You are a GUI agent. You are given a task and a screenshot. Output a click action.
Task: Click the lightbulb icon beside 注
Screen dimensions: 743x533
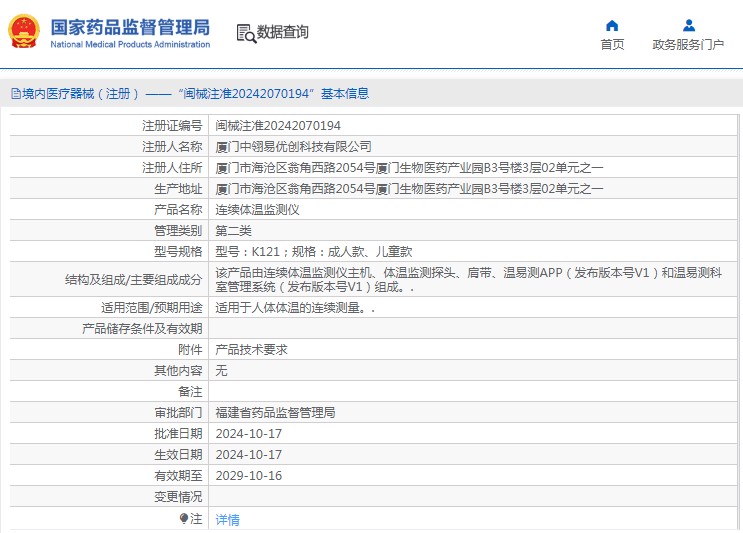[184, 519]
